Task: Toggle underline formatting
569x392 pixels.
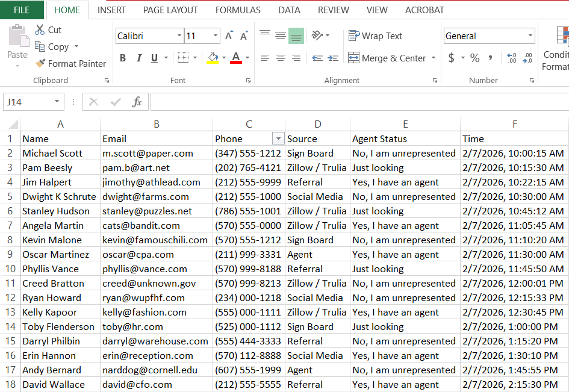Action: point(155,58)
